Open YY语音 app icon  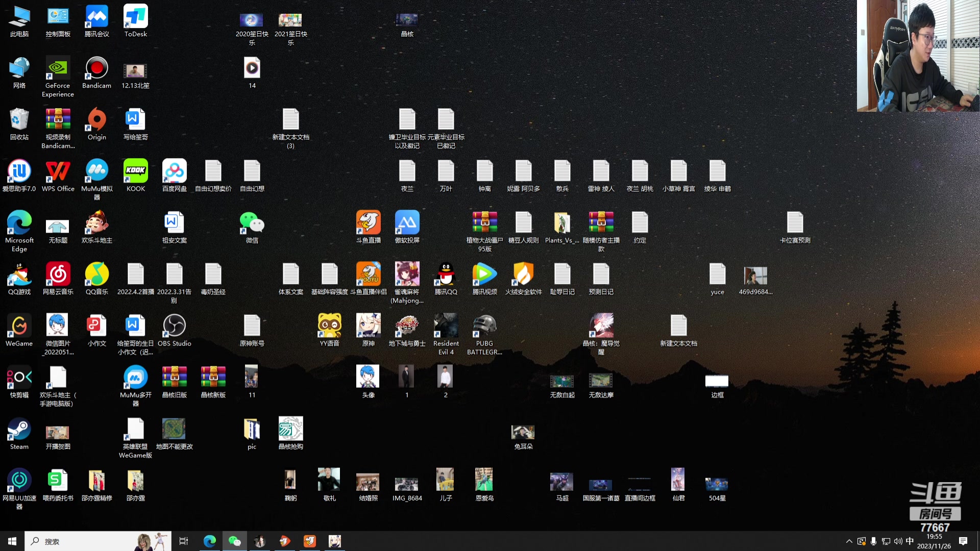330,330
